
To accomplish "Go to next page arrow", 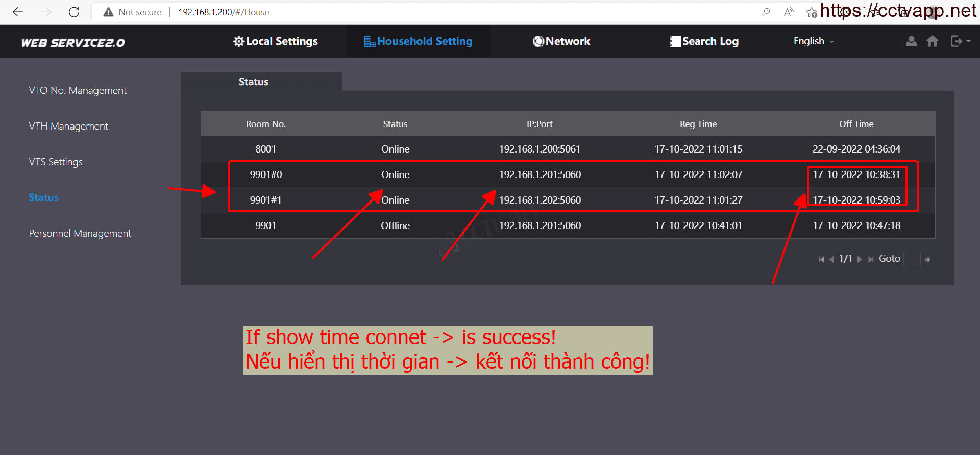I will tap(860, 259).
